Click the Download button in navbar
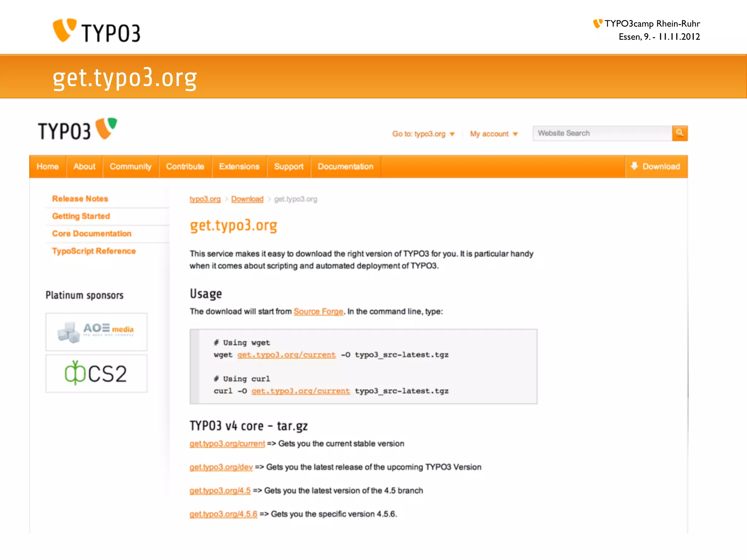This screenshot has width=747, height=560. pos(656,167)
